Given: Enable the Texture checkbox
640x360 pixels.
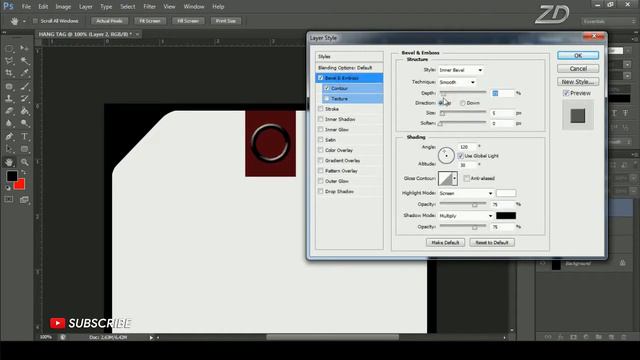Looking at the screenshot, I should click(327, 99).
